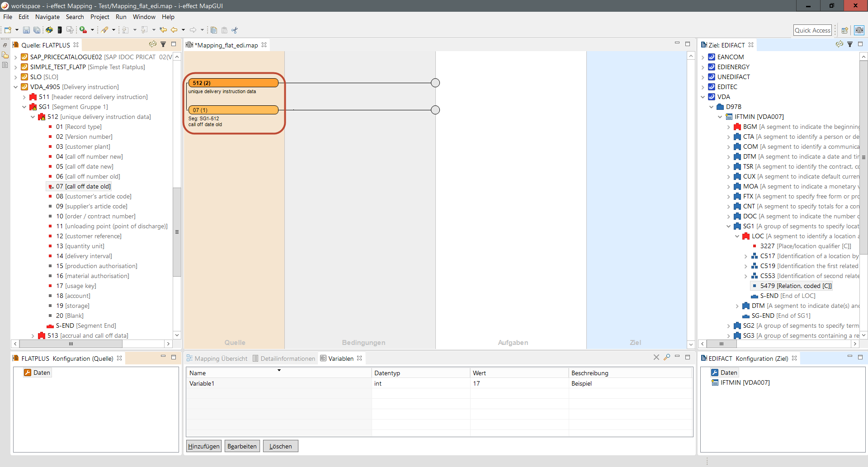Click sync arrows icon in Ziel panel
This screenshot has height=467, width=868.
click(839, 44)
